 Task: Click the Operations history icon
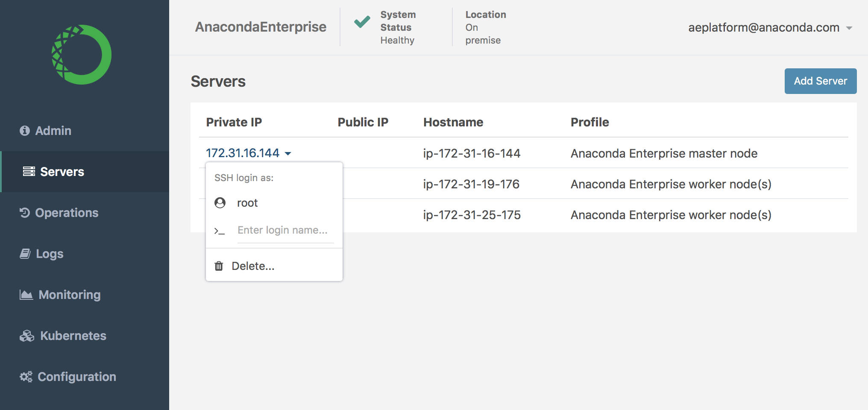(25, 213)
